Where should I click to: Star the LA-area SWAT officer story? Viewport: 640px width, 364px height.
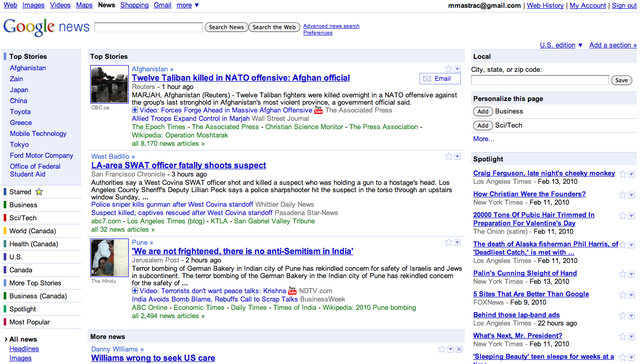(449, 156)
